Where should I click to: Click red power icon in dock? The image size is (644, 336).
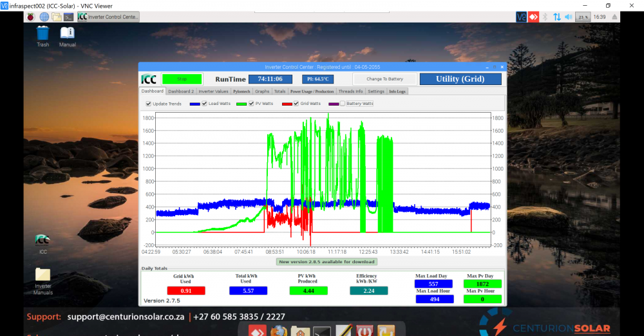pyautogui.click(x=365, y=331)
